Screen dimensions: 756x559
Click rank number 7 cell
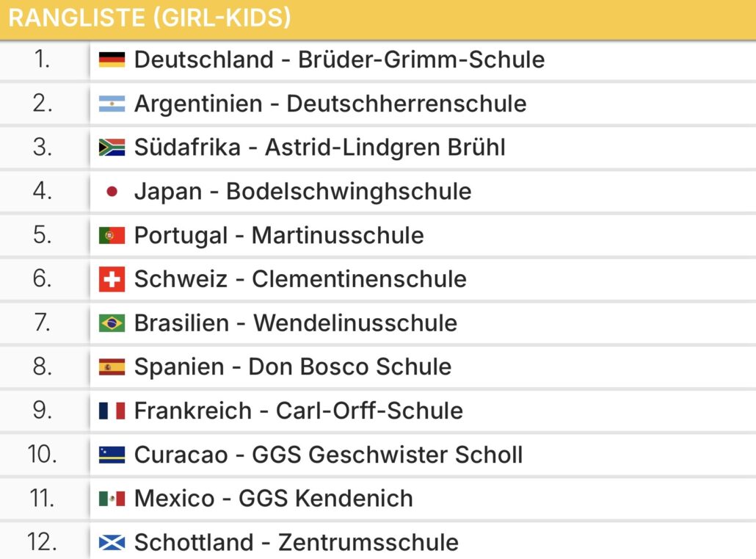coord(44,323)
